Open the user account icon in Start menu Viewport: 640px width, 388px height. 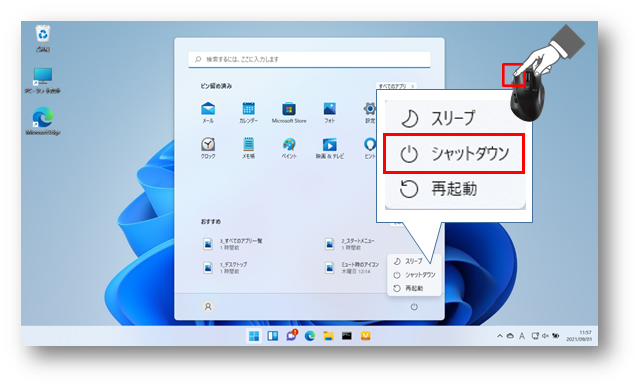[x=208, y=306]
